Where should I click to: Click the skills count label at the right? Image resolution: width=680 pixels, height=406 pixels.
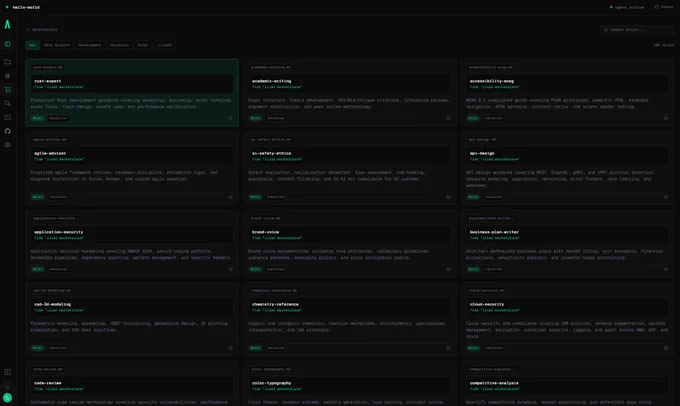pyautogui.click(x=664, y=45)
